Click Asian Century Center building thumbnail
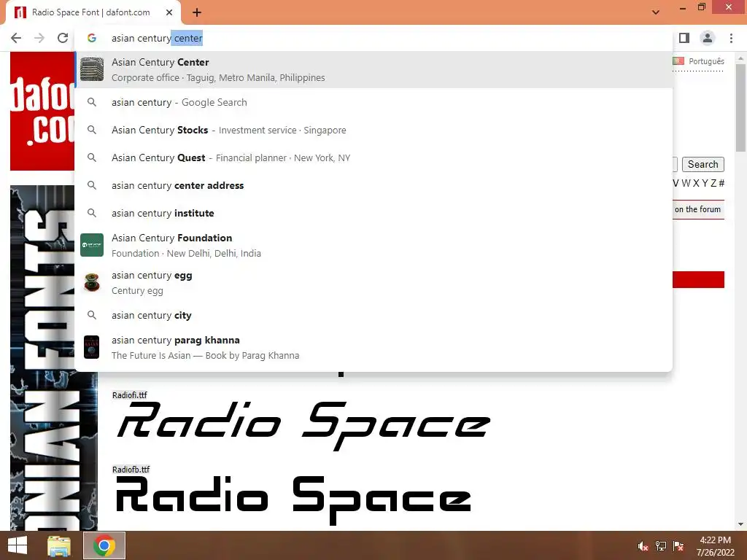Viewport: 747px width, 560px height. coord(92,69)
